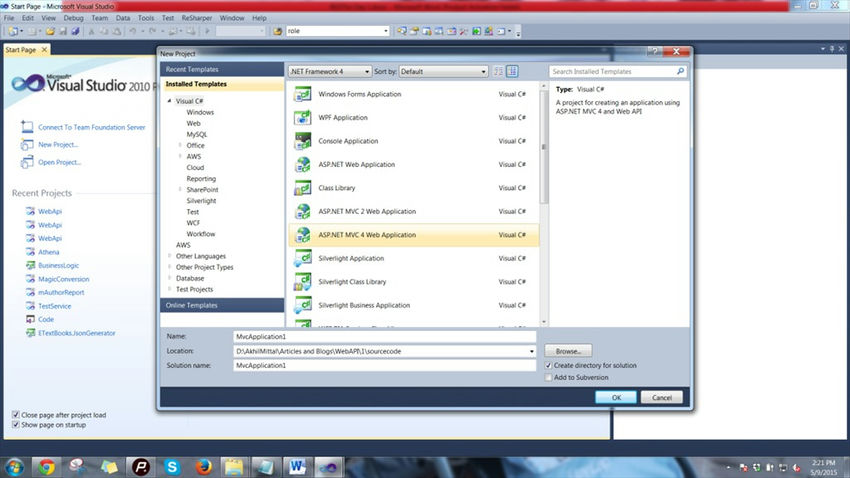The width and height of the screenshot is (850, 478).
Task: Open the Sort by Default dropdown
Action: click(443, 72)
